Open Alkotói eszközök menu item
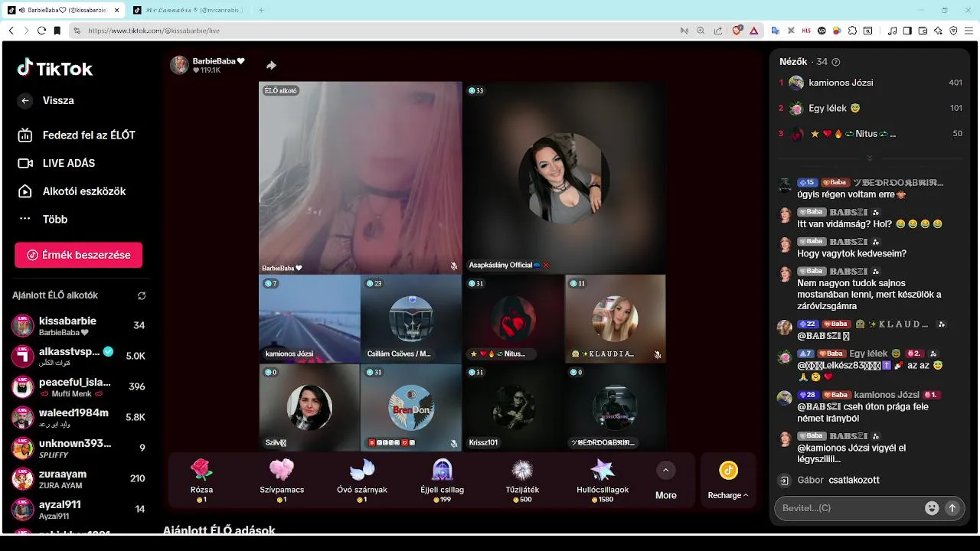The image size is (980, 551). [x=72, y=191]
